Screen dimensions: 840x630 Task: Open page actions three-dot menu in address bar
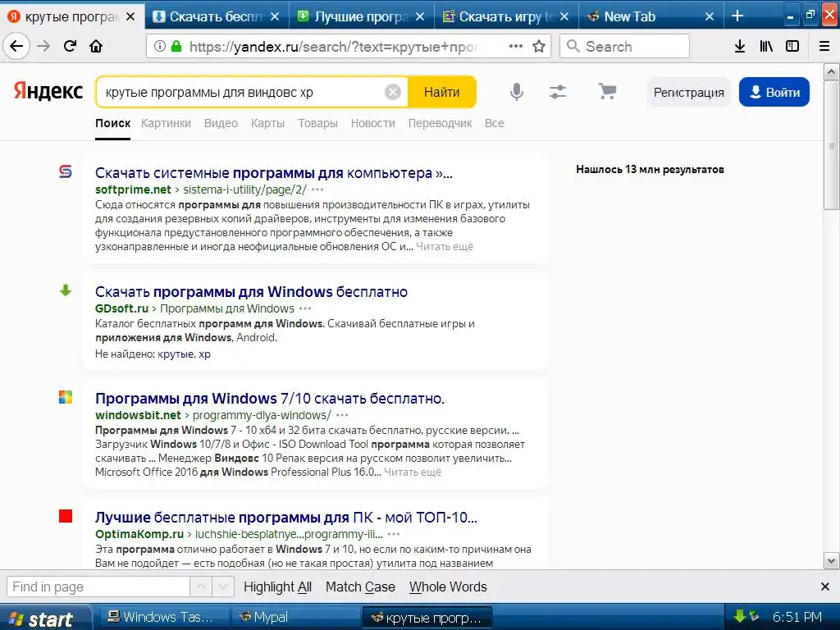pos(515,46)
